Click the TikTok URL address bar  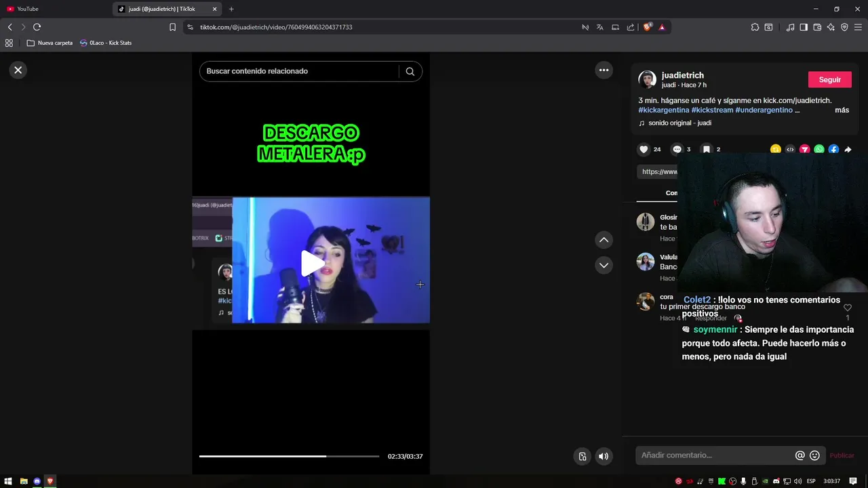pyautogui.click(x=380, y=27)
